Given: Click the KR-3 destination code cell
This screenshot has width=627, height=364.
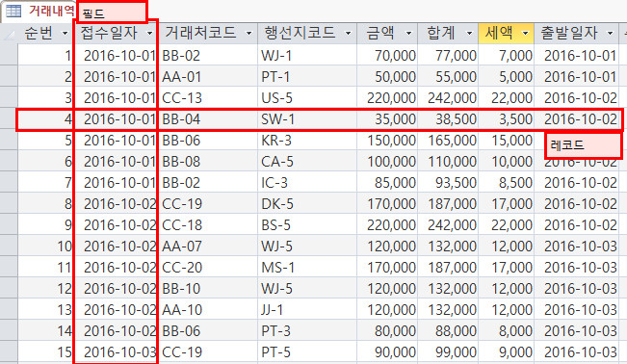Looking at the screenshot, I should pos(307,140).
